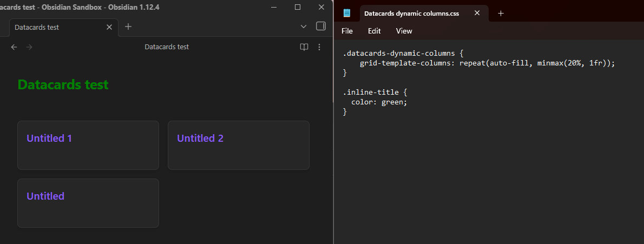Screen dimensions: 644x244
Task: Open a new tab in Obsidian
Action: point(128,27)
